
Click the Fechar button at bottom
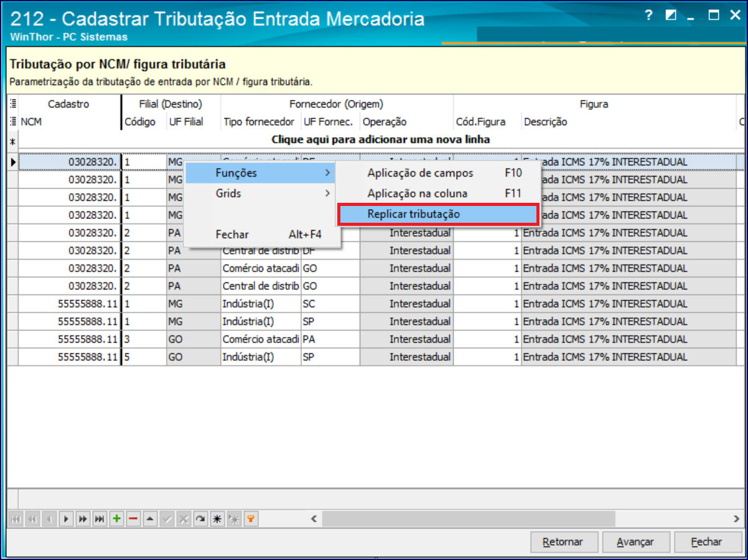pyautogui.click(x=708, y=542)
